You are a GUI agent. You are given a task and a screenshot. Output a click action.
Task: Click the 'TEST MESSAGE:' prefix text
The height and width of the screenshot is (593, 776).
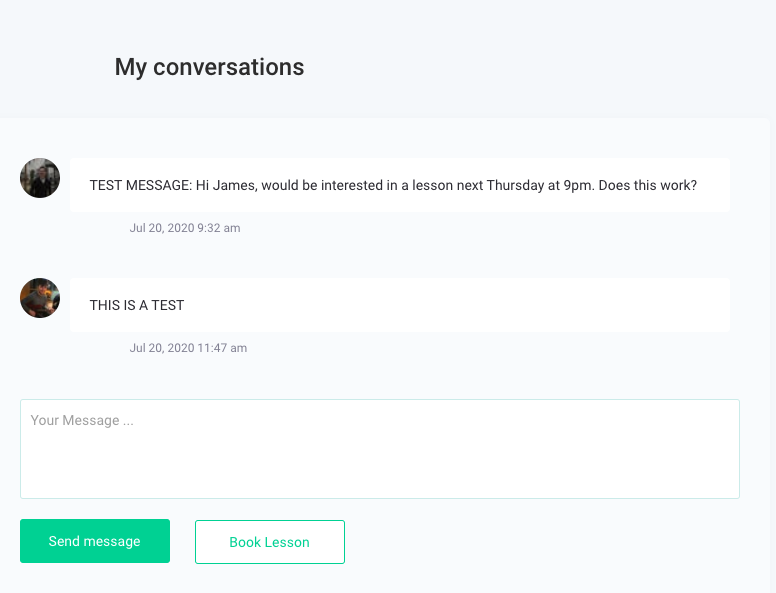click(141, 185)
